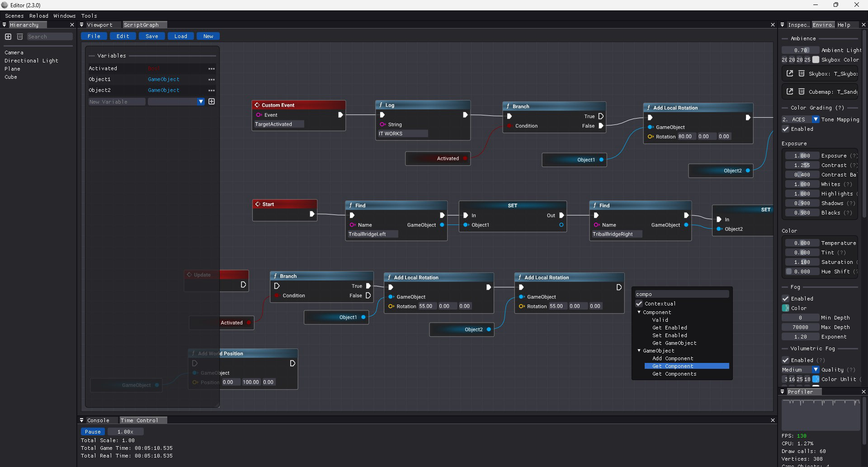
Task: Open the Console panel dropdown arrow
Action: point(82,420)
